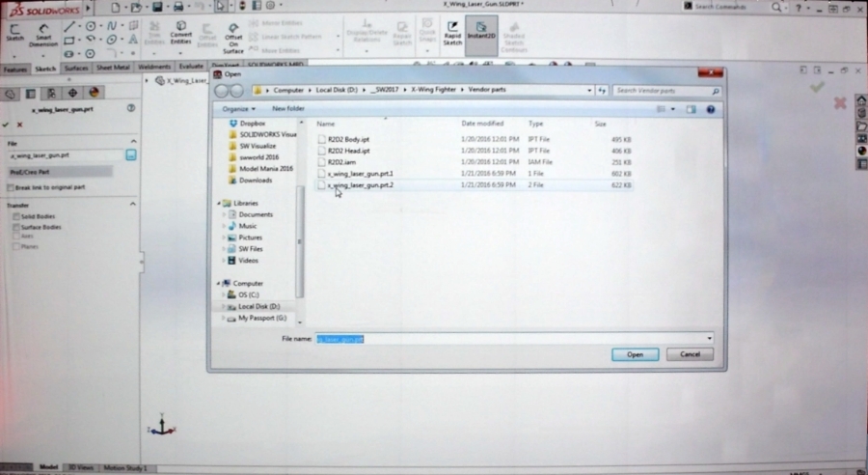The image size is (868, 475).
Task: Expand the X_Wing_Laser tree node arrow
Action: point(147,81)
